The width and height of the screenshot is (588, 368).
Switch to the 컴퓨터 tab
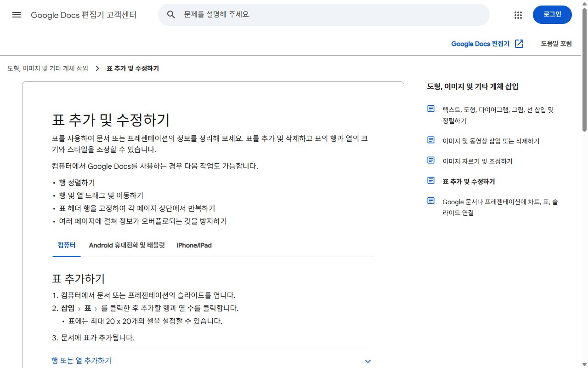click(x=67, y=245)
